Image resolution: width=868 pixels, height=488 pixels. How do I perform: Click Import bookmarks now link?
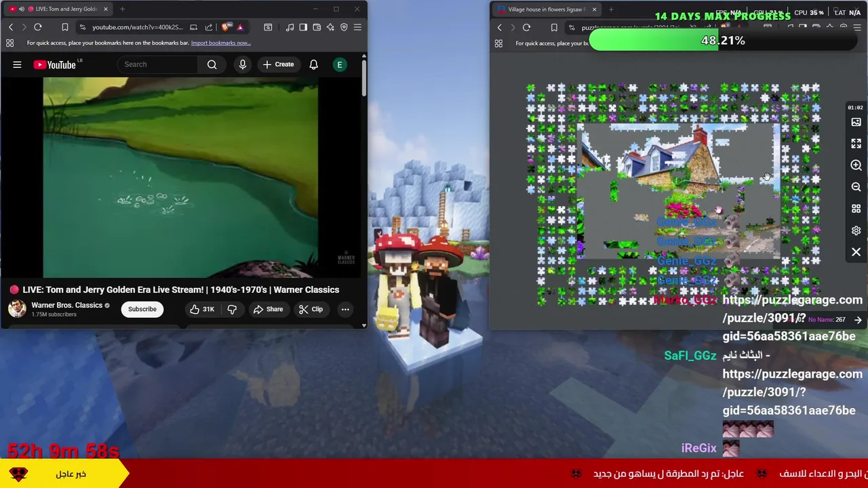click(221, 43)
